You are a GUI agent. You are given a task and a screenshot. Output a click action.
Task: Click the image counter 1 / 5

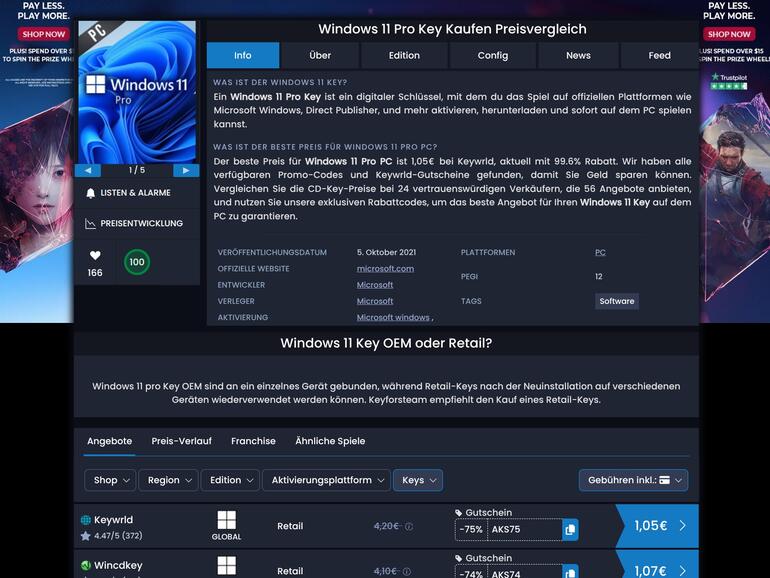pyautogui.click(x=137, y=170)
